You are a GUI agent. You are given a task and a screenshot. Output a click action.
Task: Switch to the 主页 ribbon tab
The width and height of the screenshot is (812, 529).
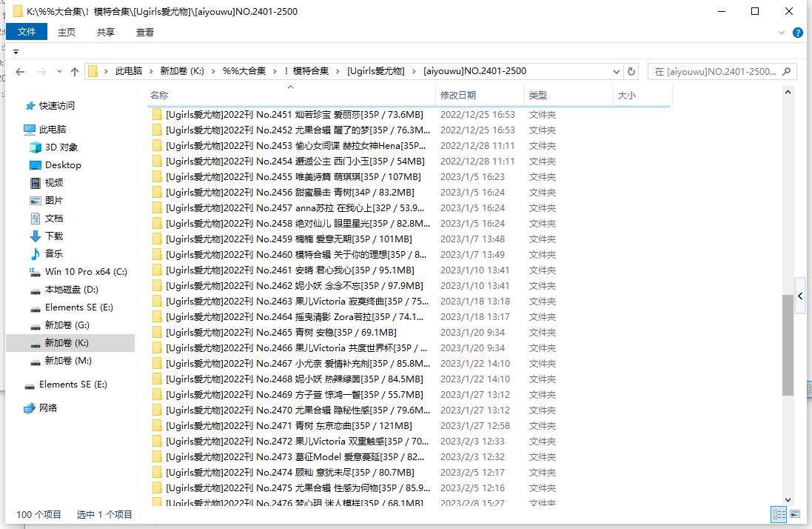tap(67, 32)
